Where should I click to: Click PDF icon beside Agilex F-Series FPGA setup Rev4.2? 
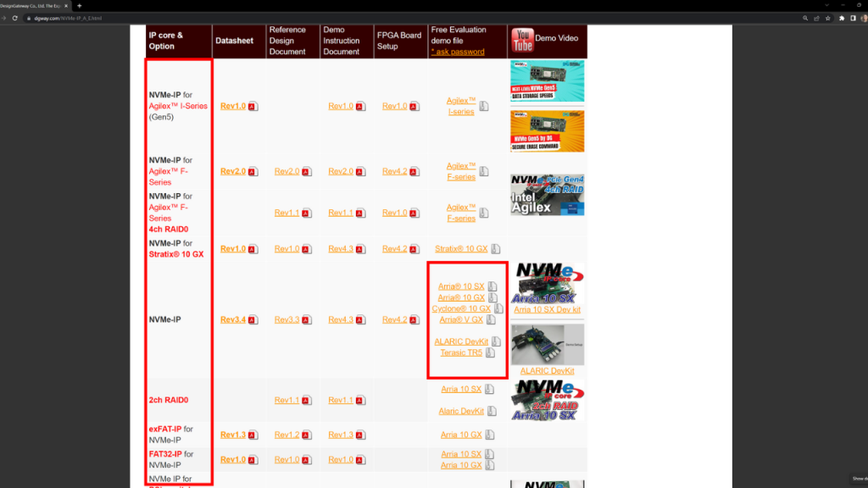point(415,171)
